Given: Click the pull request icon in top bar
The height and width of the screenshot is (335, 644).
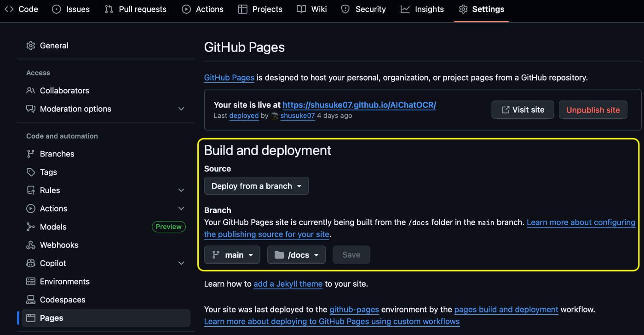Looking at the screenshot, I should [x=109, y=9].
